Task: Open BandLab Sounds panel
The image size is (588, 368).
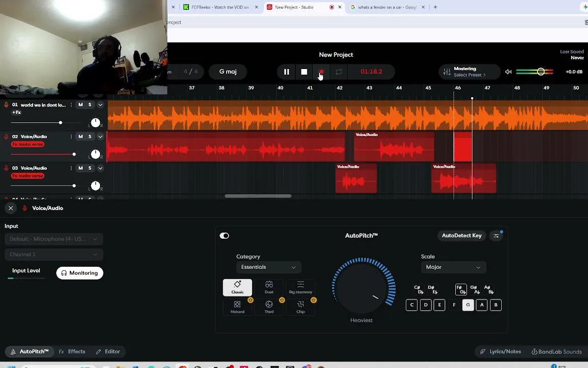Action: click(557, 352)
